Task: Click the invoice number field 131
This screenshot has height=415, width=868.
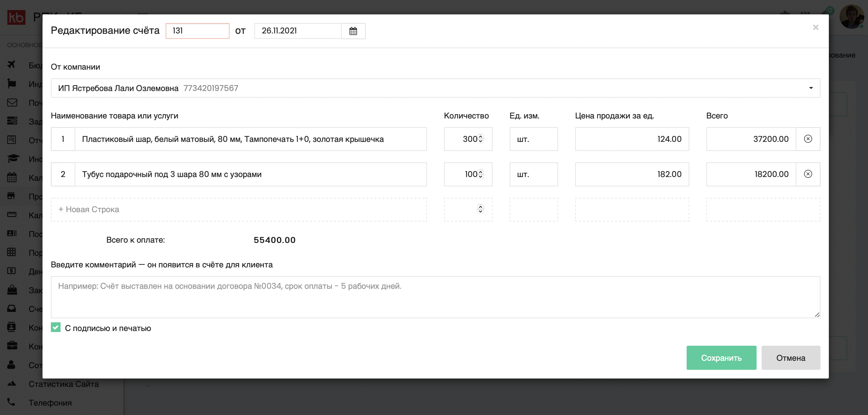Action: [x=197, y=31]
